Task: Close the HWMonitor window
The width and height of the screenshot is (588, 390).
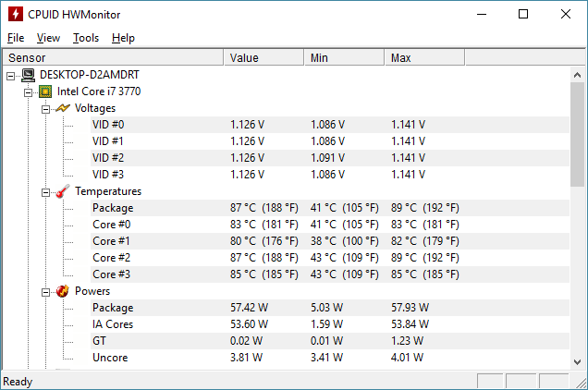Action: (x=566, y=14)
